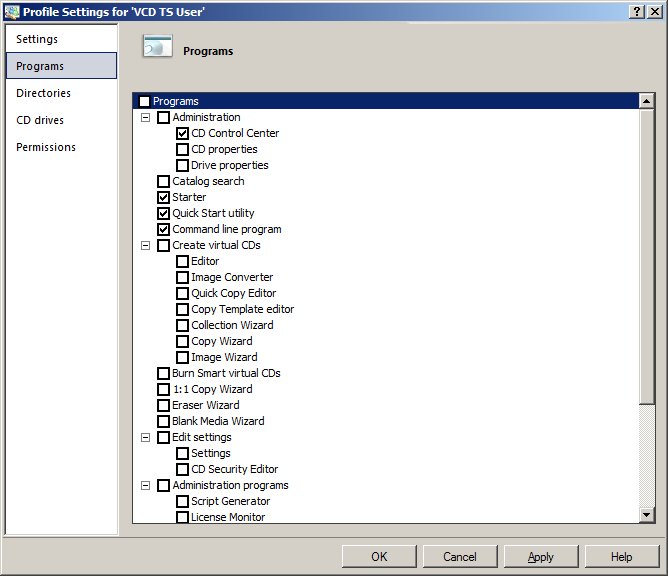Enable the Catalog search checkbox
The height and width of the screenshot is (576, 668).
point(164,181)
